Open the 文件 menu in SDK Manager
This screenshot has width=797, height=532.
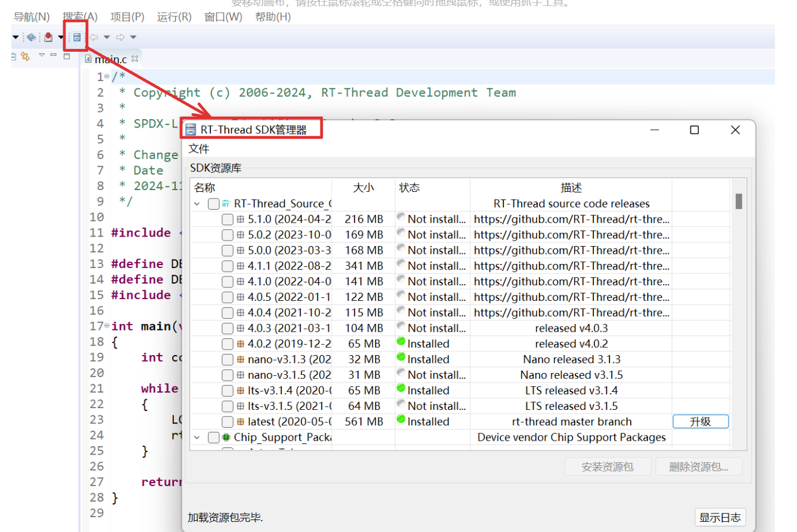coord(199,148)
